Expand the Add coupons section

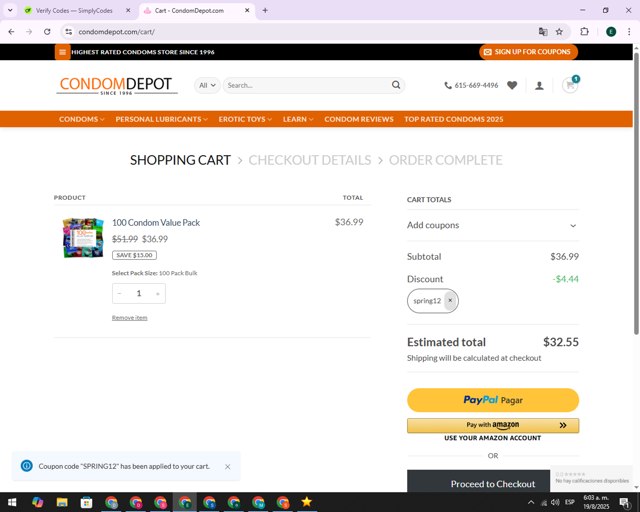pos(493,225)
